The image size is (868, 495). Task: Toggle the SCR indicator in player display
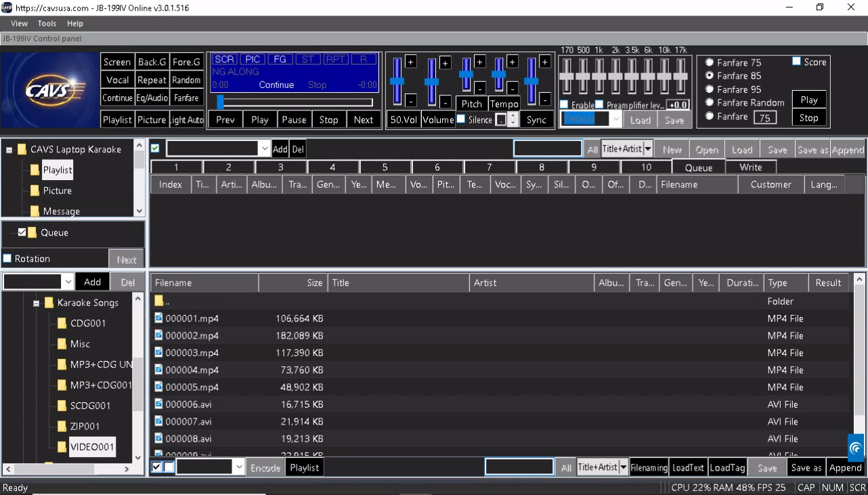(x=225, y=60)
